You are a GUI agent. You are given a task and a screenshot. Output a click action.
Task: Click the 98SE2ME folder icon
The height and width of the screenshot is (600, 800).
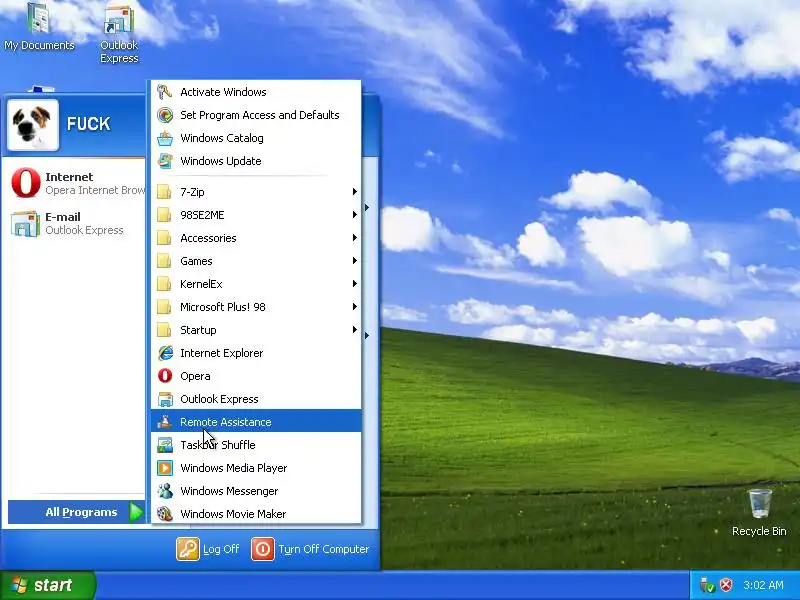164,215
